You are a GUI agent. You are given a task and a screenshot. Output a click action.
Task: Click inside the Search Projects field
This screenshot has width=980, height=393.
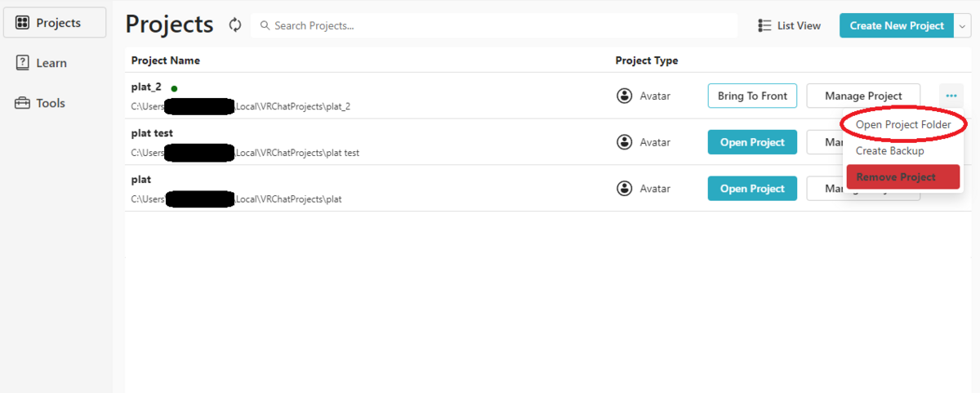pos(494,25)
